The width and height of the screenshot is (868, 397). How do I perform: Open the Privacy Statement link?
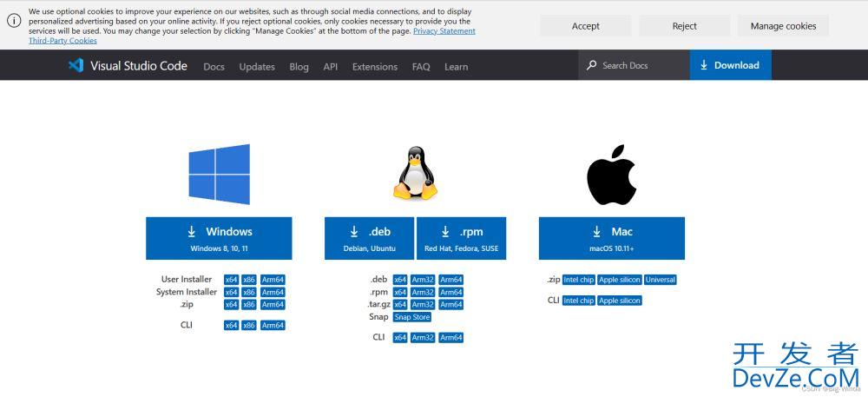[x=444, y=31]
